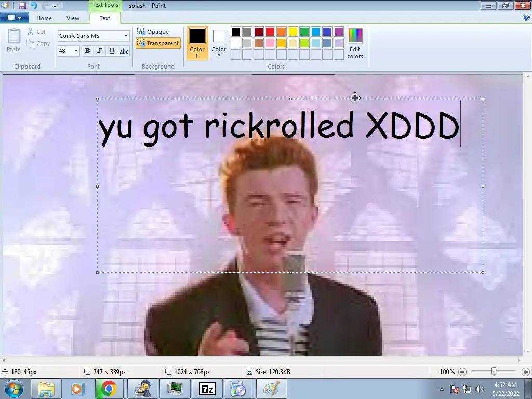Open the blue Paint menu button
Image resolution: width=532 pixels, height=399 pixels.
[14, 18]
